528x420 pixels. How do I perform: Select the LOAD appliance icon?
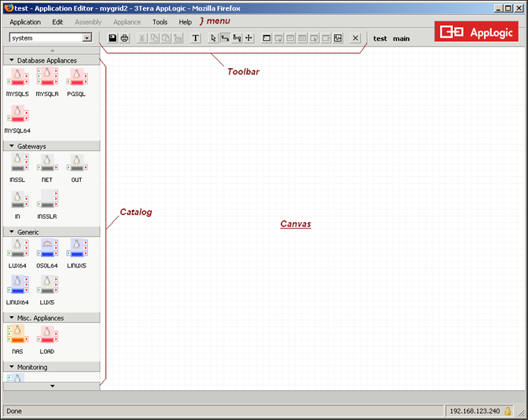pos(47,334)
